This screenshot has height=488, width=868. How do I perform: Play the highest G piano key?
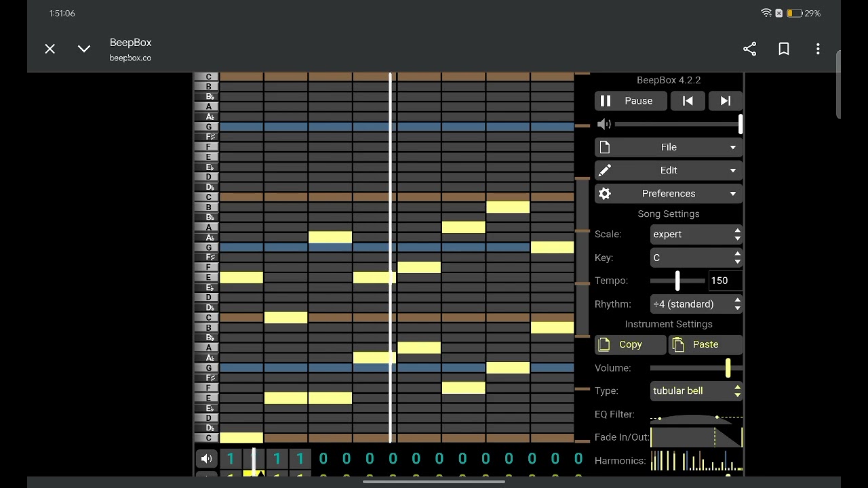click(x=206, y=127)
